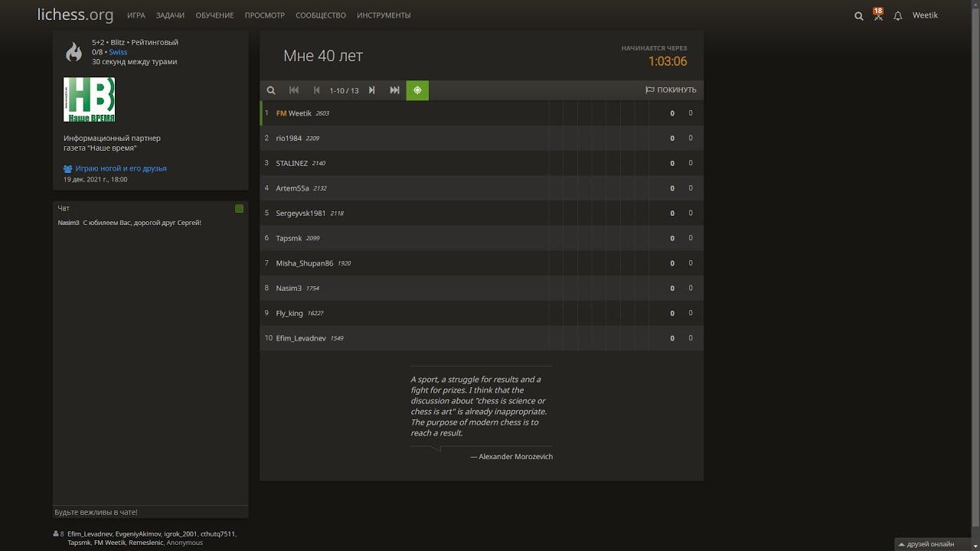
Task: Click the search player magnifier icon
Action: pyautogui.click(x=271, y=90)
